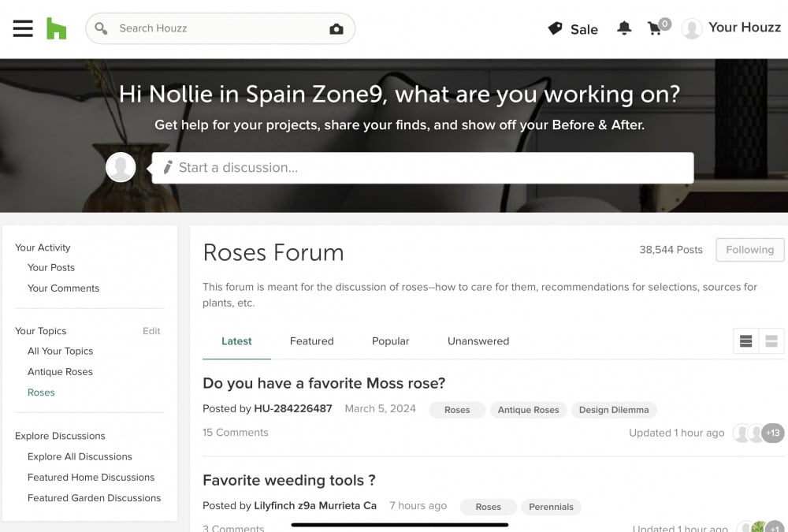
Task: Open Antique Roses topic in sidebar
Action: (x=61, y=372)
